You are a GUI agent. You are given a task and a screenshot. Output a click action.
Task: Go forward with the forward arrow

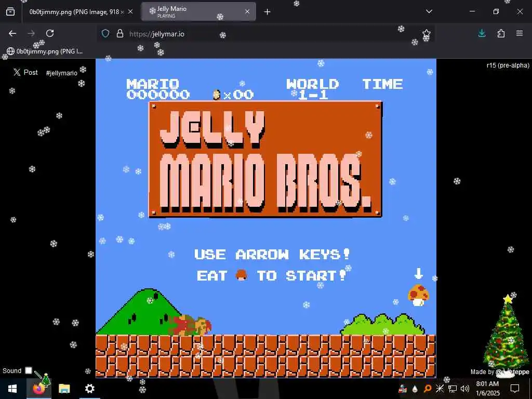[x=31, y=33]
